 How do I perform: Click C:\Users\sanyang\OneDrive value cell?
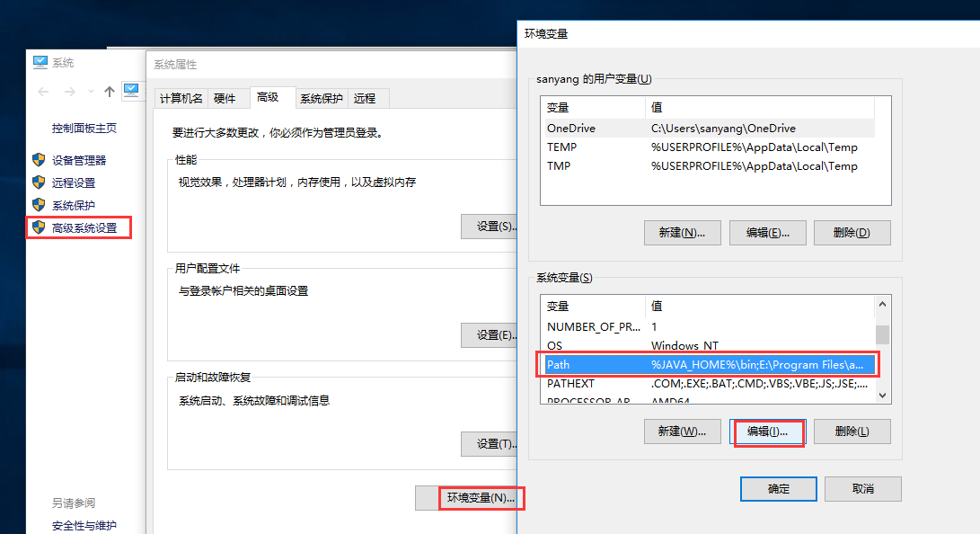pyautogui.click(x=723, y=129)
